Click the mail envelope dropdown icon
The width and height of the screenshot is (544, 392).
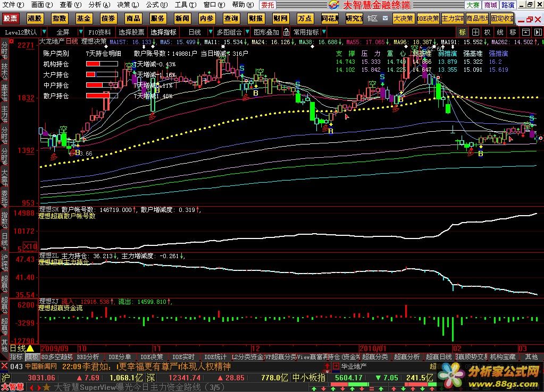click(x=385, y=18)
